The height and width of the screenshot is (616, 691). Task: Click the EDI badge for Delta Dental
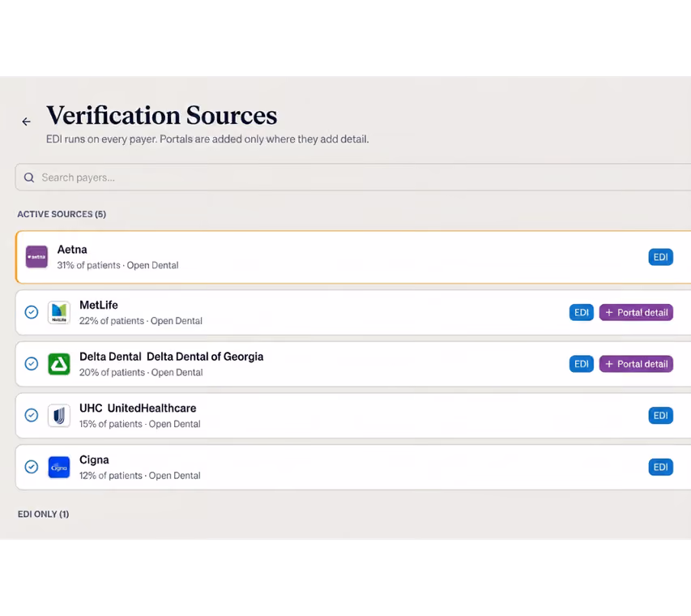tap(582, 364)
